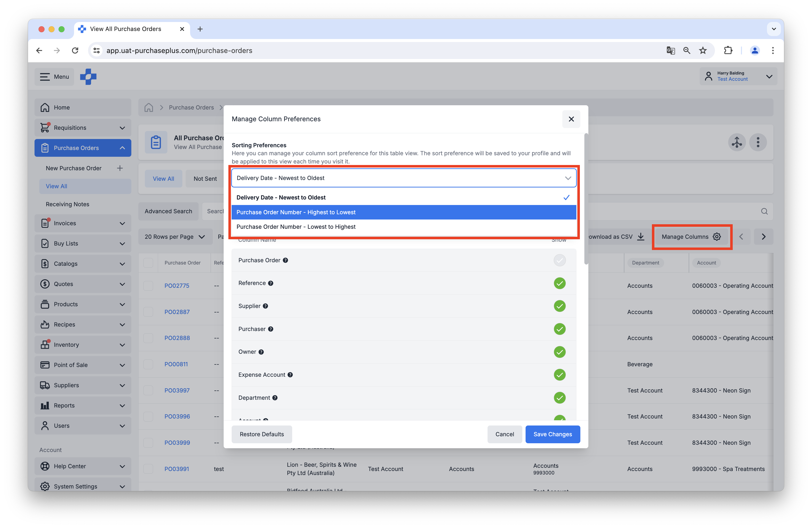The image size is (812, 528).
Task: Open browser extensions puzzle icon
Action: [728, 50]
